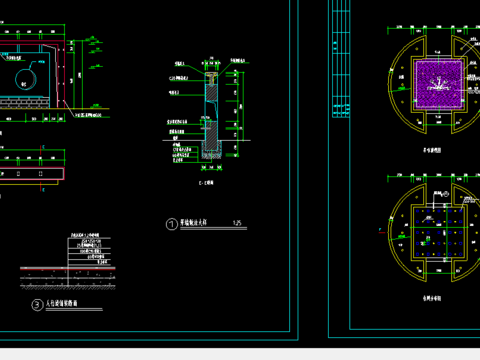The width and height of the screenshot is (480, 360).
Task: Select the title text beside circled 3
Action: click(61, 303)
